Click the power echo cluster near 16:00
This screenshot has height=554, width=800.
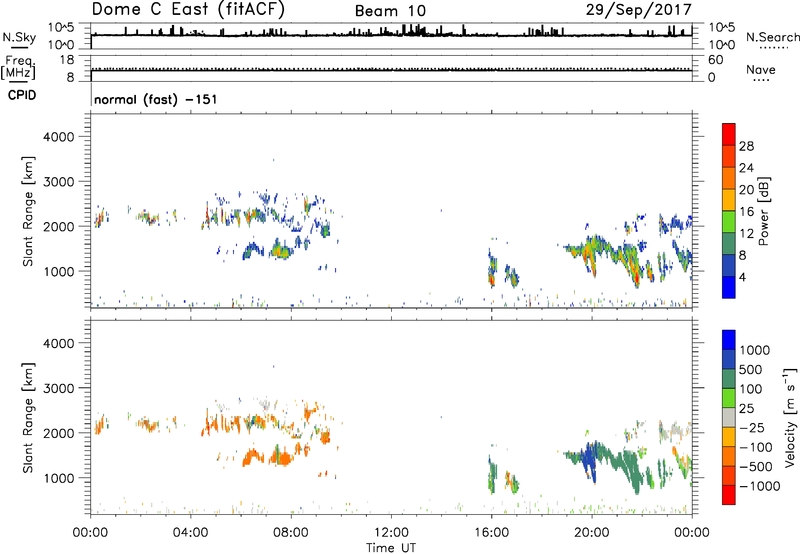coord(492,269)
